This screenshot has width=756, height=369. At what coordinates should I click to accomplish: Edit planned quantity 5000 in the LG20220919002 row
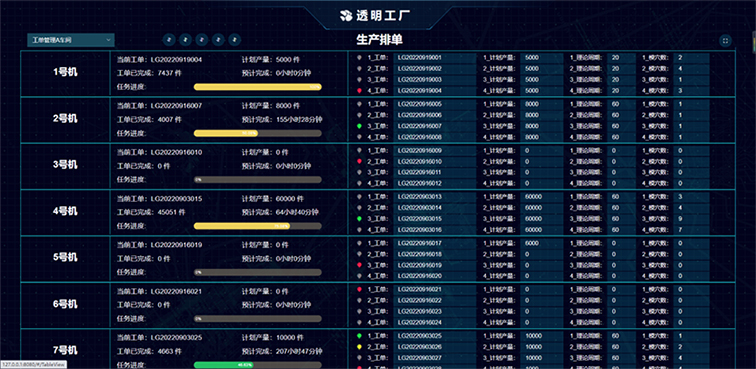pos(541,68)
